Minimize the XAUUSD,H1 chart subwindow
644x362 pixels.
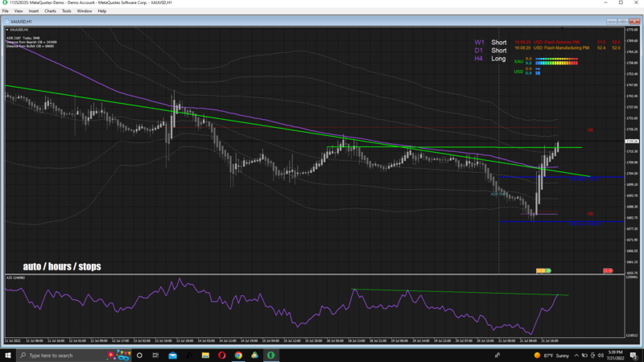pyautogui.click(x=612, y=22)
